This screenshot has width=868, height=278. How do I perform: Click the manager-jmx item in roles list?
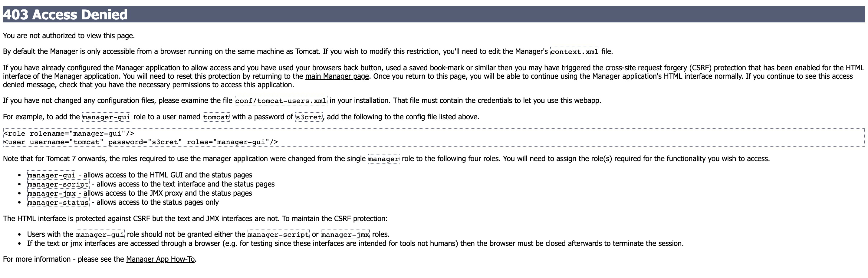pyautogui.click(x=51, y=194)
